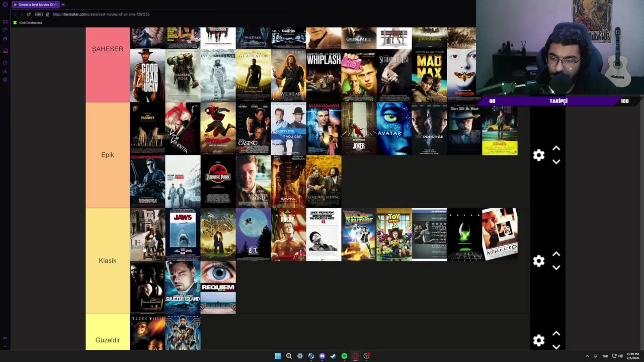Select the E.T. movie poster
Image resolution: width=644 pixels, height=362 pixels.
tap(253, 235)
